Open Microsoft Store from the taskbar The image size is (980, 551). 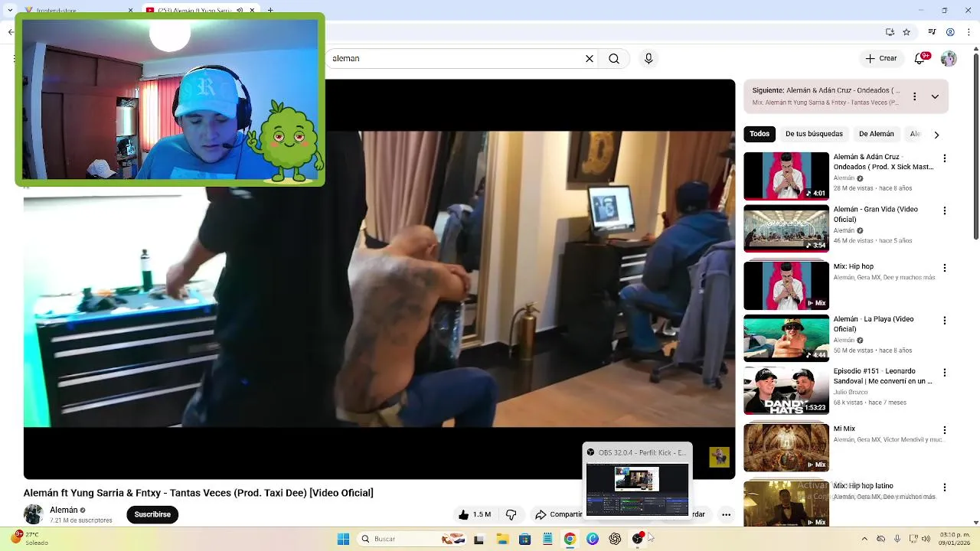click(524, 539)
